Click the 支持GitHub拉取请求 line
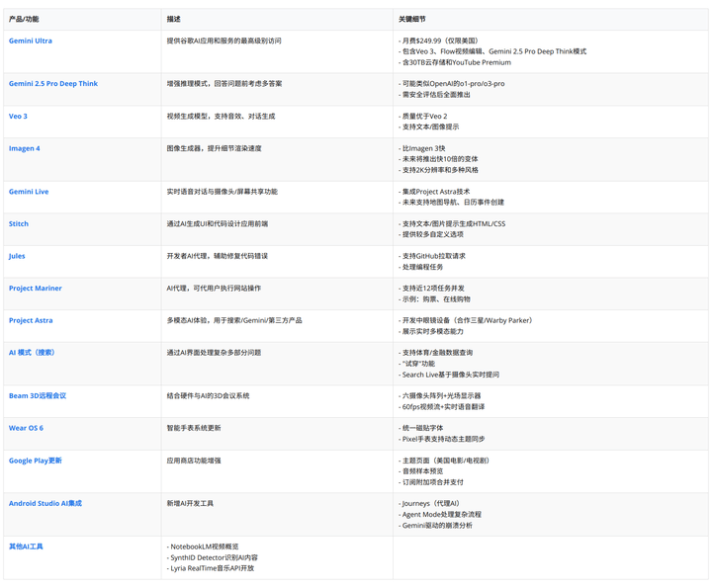The width and height of the screenshot is (712, 588). 432,256
